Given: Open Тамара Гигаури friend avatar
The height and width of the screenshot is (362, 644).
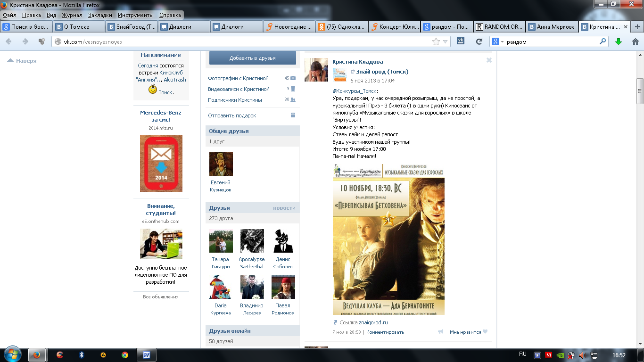Looking at the screenshot, I should coord(221,241).
